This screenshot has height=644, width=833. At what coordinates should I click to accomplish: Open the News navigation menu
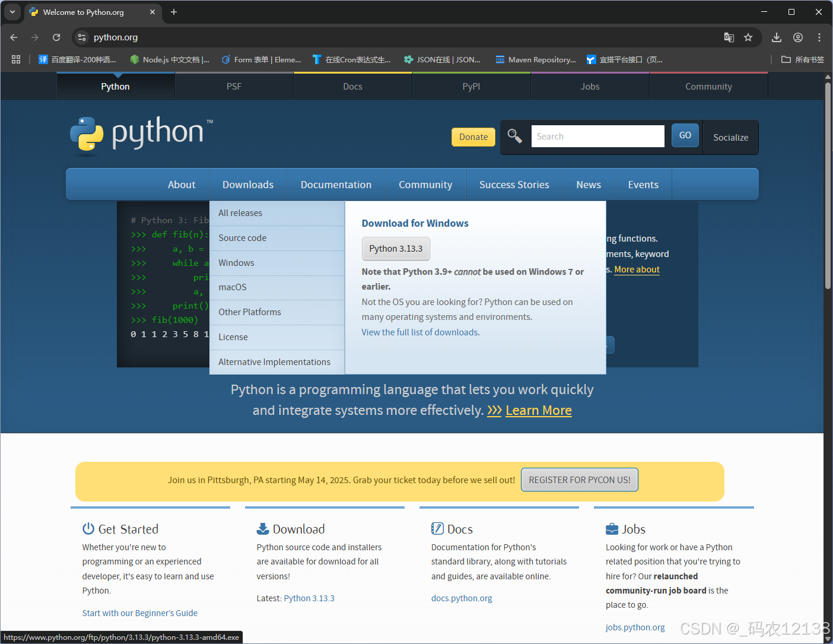[589, 185]
